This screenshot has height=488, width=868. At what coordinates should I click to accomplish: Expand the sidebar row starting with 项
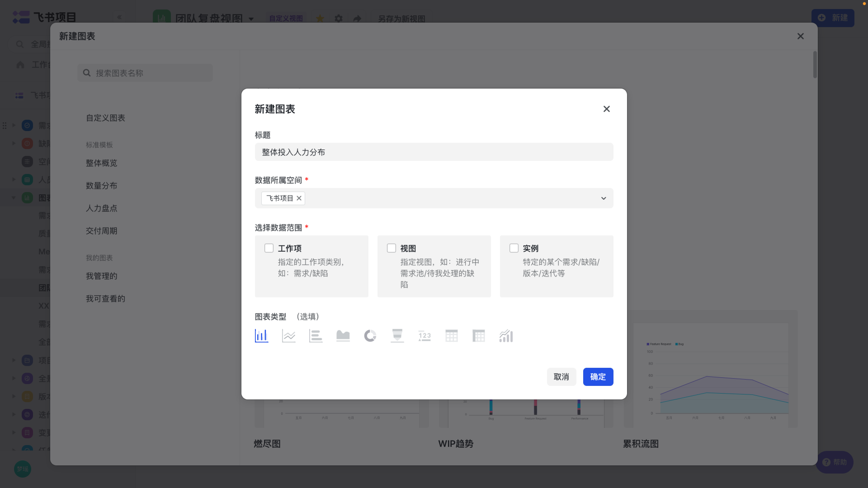coord(14,360)
